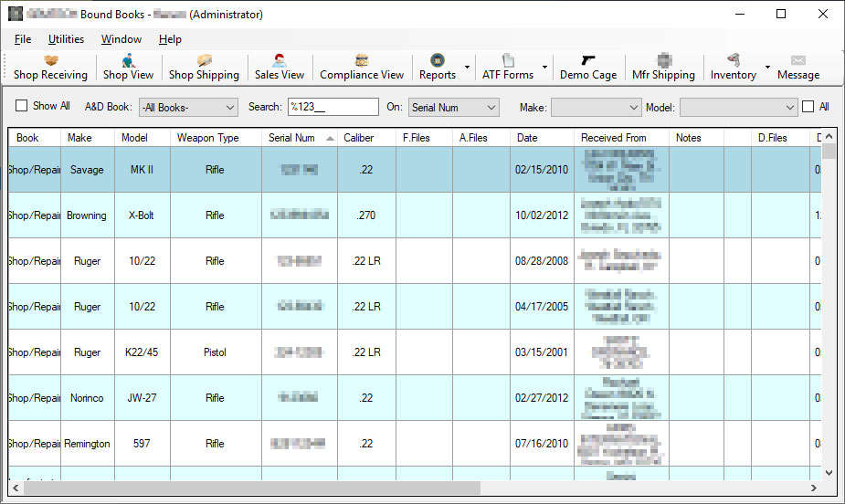
Task: Sort by the Book column header
Action: tap(35, 138)
